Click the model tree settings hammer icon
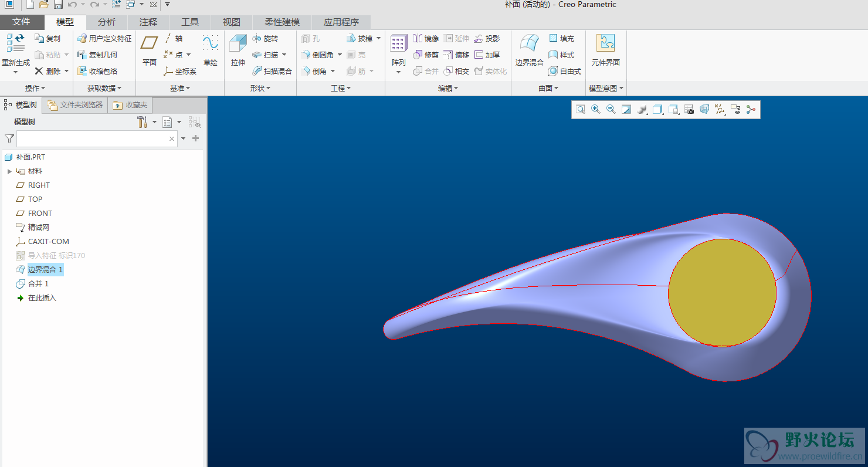 click(x=142, y=122)
